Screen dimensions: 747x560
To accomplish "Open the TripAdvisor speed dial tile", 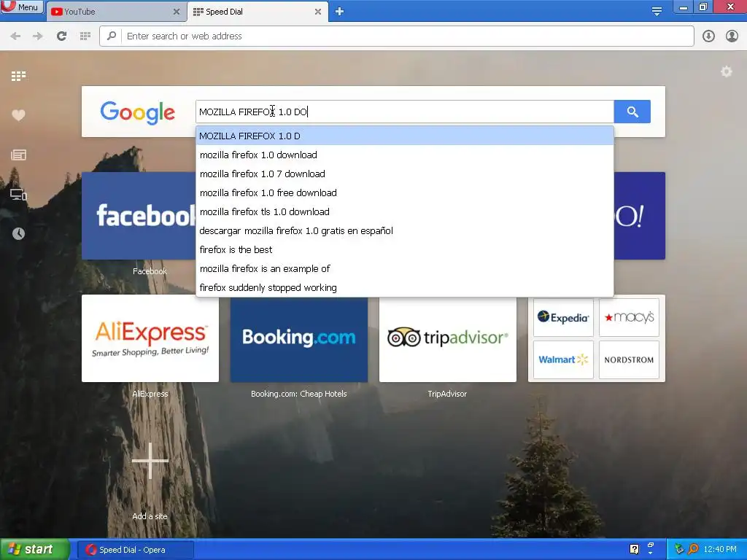I will pyautogui.click(x=447, y=340).
